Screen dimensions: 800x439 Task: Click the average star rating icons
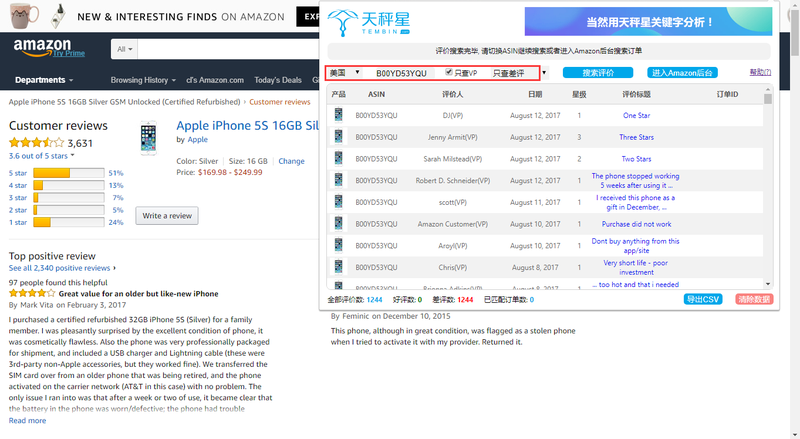point(36,143)
